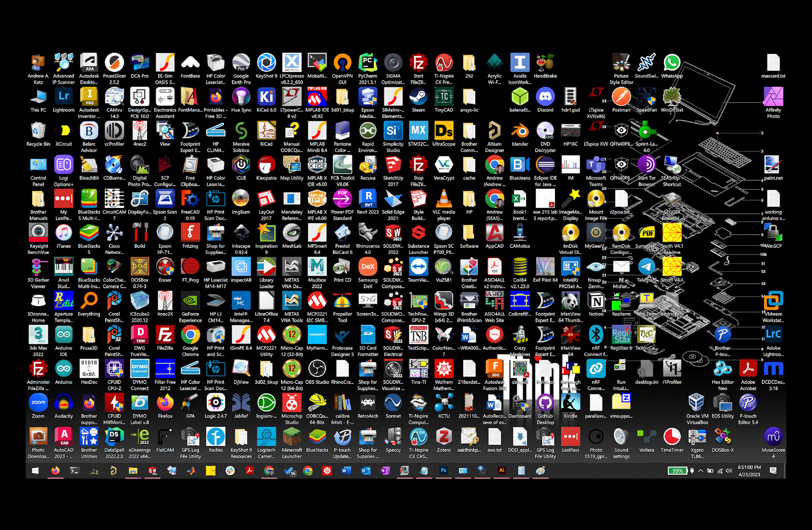
Task: Switch to Illustrator in the taskbar
Action: coord(502,470)
